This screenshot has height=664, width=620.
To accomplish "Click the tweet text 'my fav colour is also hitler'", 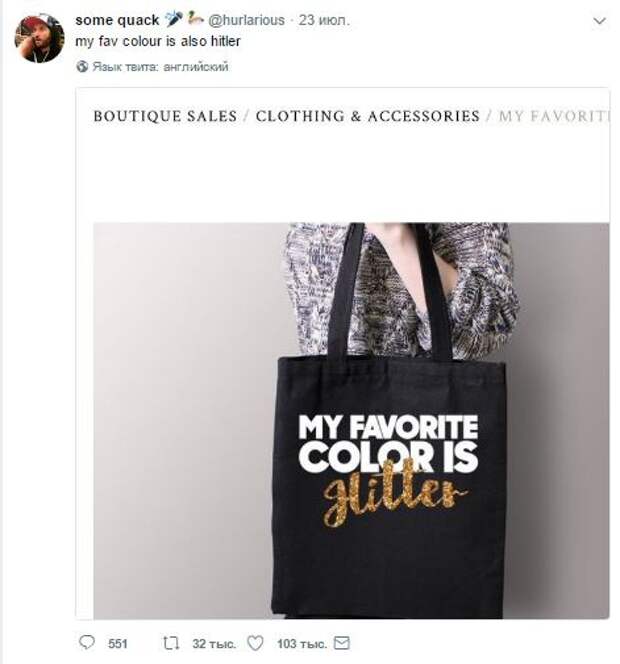I will tap(157, 42).
